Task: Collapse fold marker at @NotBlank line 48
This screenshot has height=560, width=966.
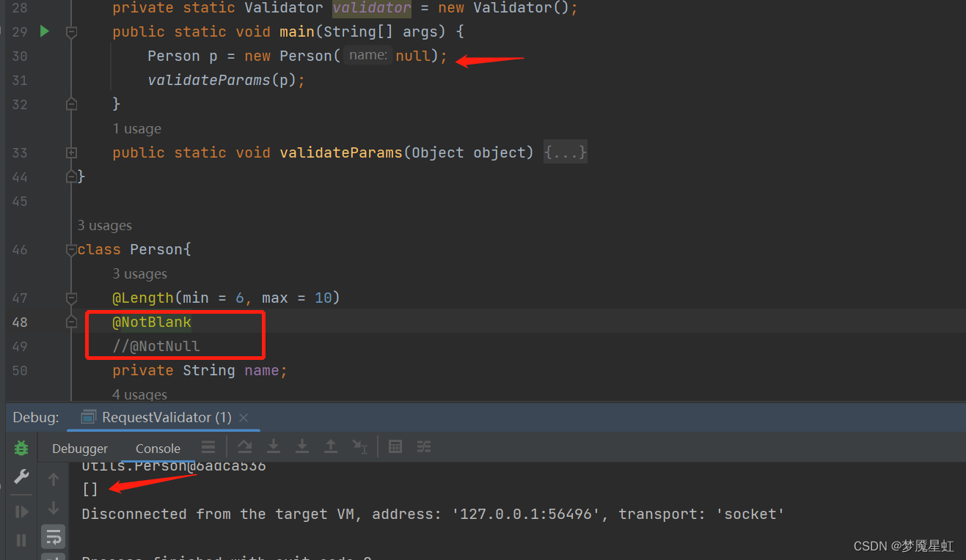Action: coord(71,322)
